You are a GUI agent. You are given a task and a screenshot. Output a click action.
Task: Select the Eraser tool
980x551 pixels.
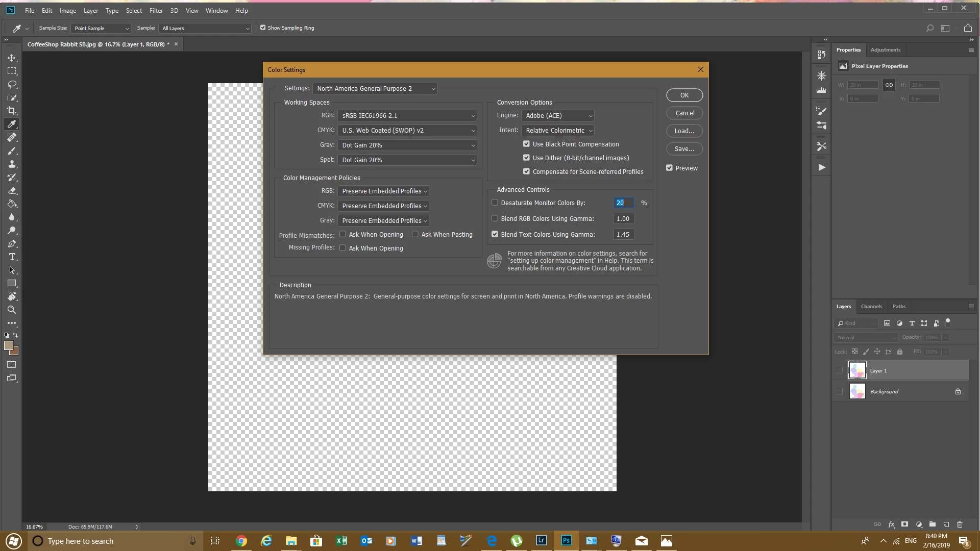pos(12,190)
